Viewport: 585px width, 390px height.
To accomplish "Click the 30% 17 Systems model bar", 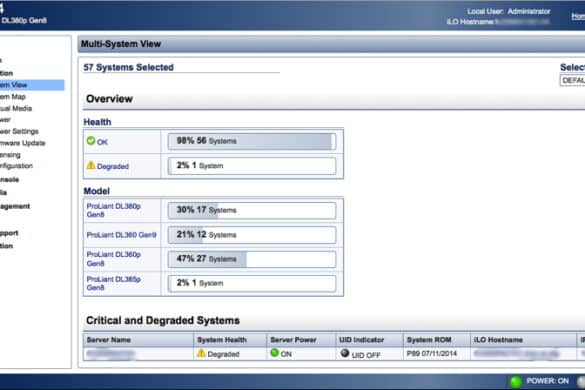I will 252,210.
